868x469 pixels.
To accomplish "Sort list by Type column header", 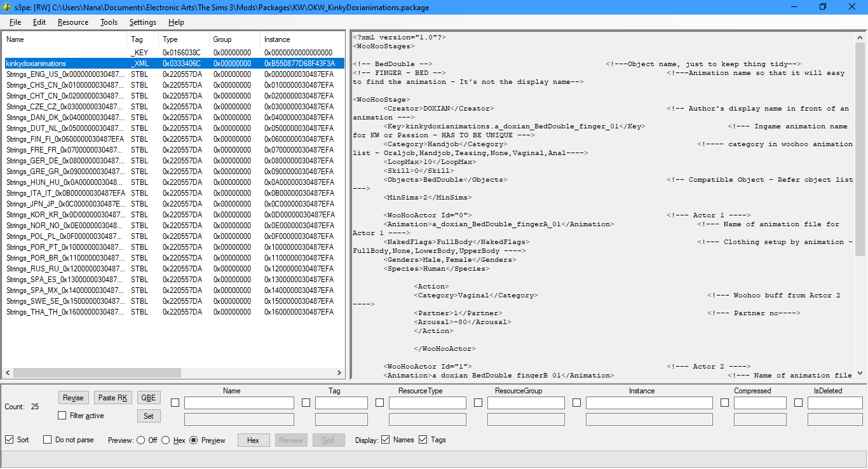I will 184,39.
